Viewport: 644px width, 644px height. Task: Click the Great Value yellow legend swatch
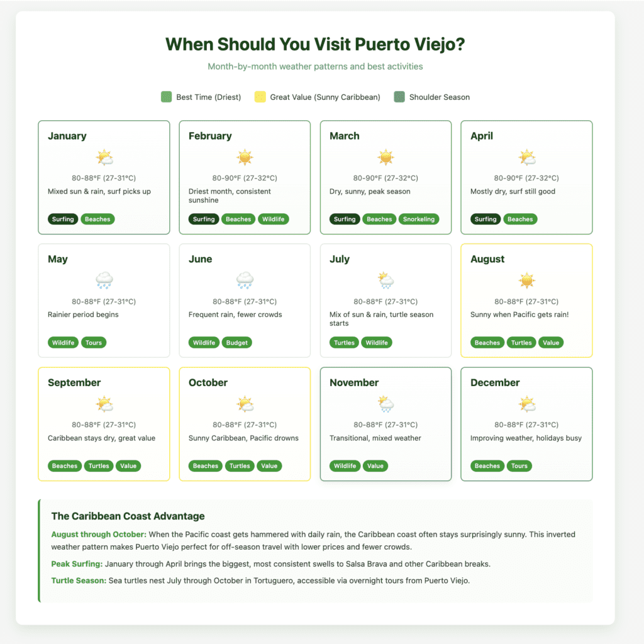[x=260, y=97]
